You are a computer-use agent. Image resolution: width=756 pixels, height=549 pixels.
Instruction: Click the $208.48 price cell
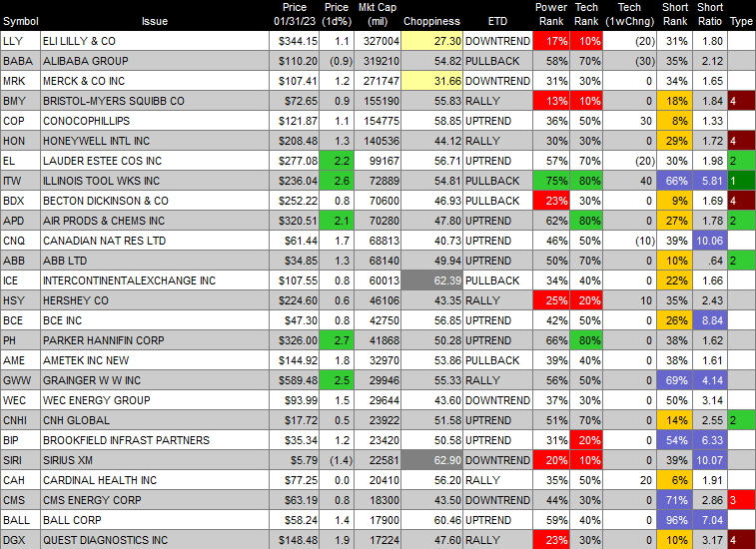(295, 141)
